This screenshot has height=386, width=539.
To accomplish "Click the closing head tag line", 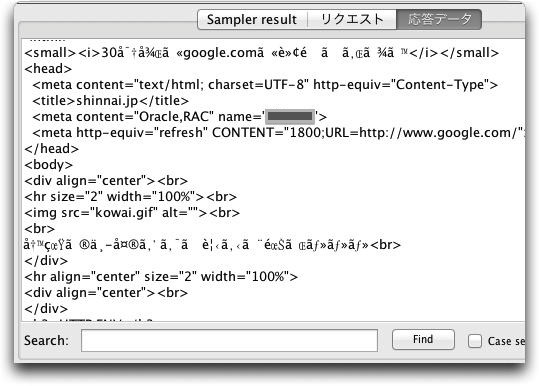I will (x=52, y=149).
